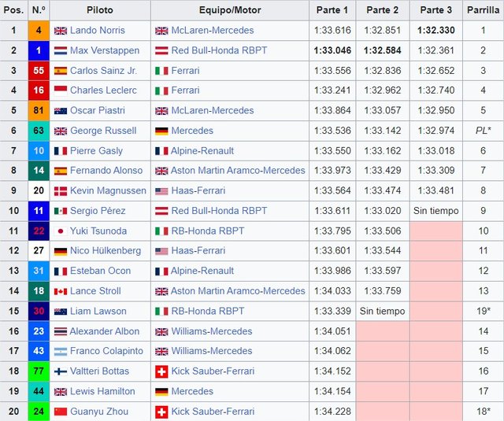The height and width of the screenshot is (421, 504).
Task: Follow the Kick Sauber-Ferrari link in Zhou's row
Action: [x=213, y=412]
